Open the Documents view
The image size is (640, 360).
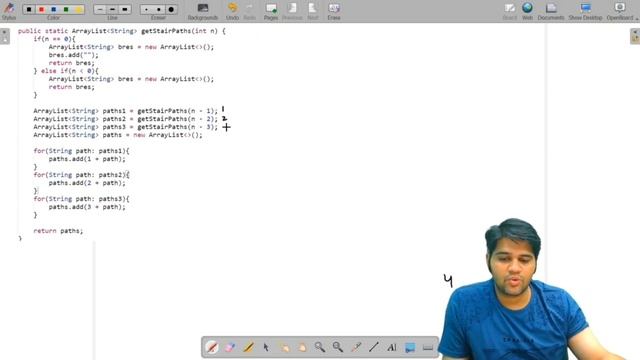551,11
